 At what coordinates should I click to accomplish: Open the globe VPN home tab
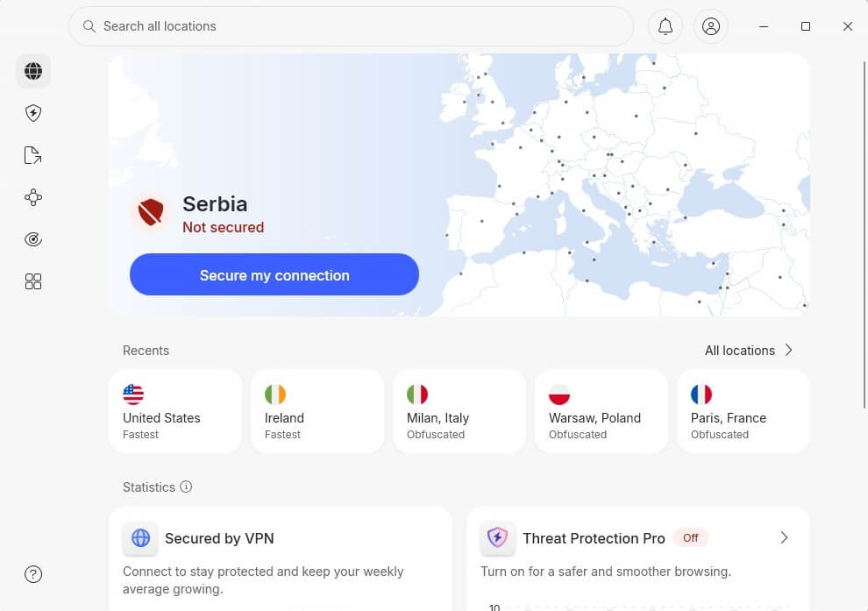33,71
